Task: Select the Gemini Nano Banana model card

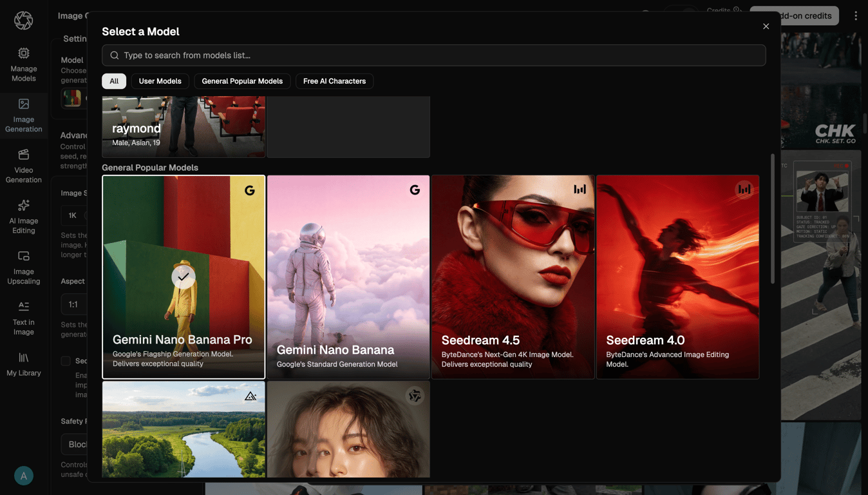Action: 348,277
